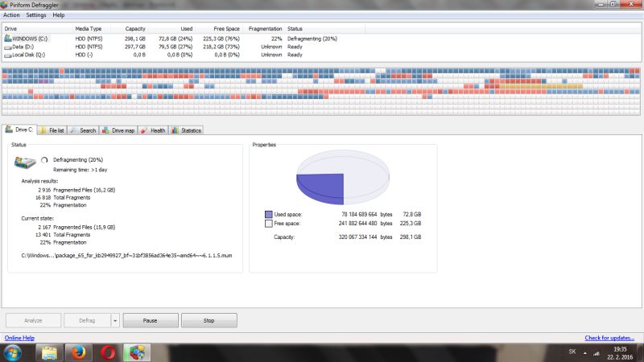The image size is (644, 362).
Task: Switch to the Health tab
Action: pyautogui.click(x=153, y=130)
